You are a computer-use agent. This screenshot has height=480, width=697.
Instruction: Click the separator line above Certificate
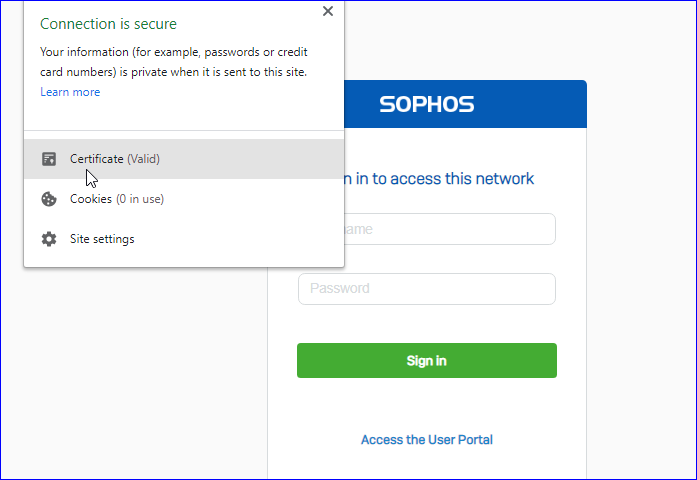184,131
